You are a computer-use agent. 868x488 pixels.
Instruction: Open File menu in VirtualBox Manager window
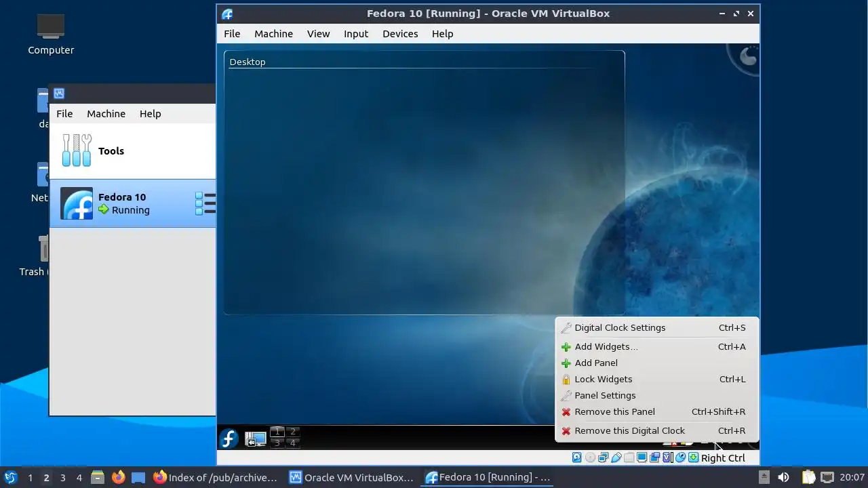pyautogui.click(x=64, y=114)
